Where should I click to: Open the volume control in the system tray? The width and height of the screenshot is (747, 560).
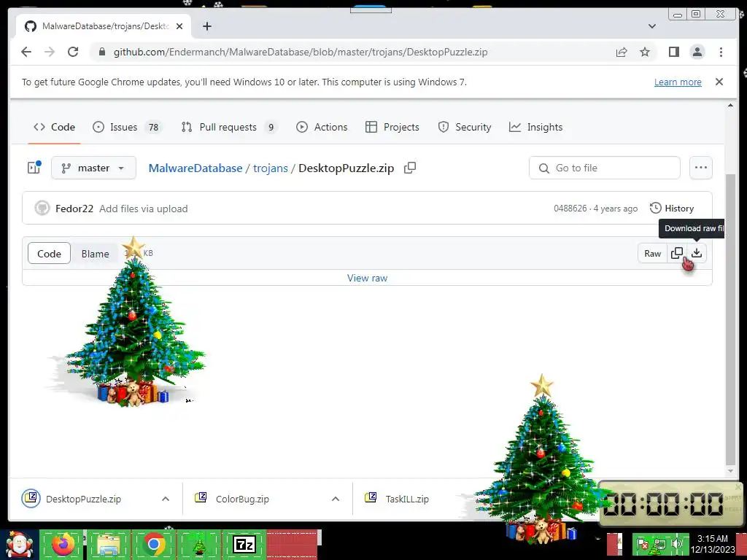coord(677,543)
